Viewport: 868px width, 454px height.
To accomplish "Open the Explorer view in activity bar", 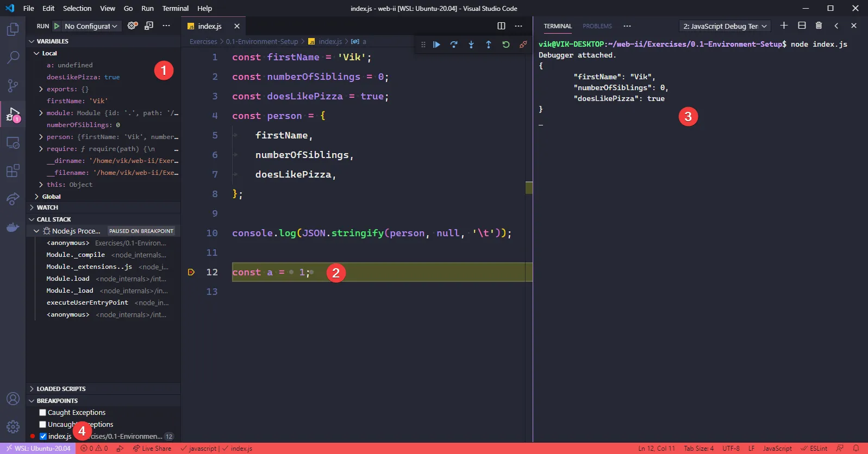I will point(13,29).
